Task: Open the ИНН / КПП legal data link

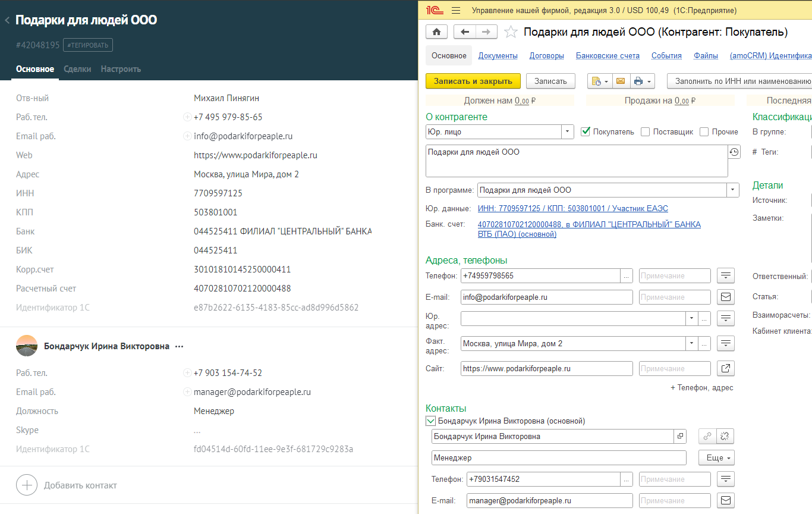Action: [572, 208]
